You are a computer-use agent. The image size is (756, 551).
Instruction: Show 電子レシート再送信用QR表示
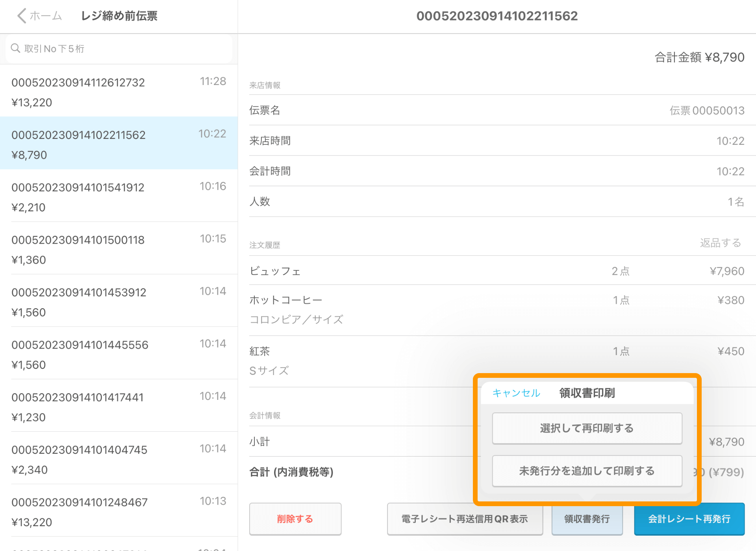click(x=465, y=519)
